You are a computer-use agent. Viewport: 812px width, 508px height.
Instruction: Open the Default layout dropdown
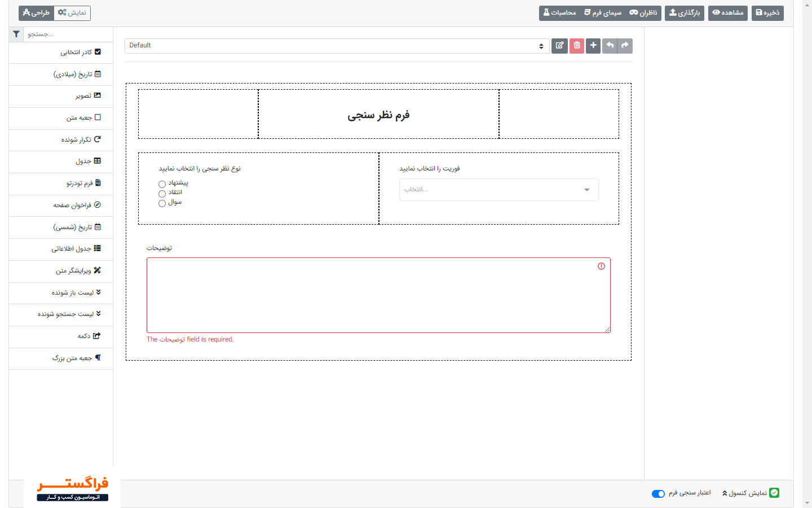coord(337,46)
